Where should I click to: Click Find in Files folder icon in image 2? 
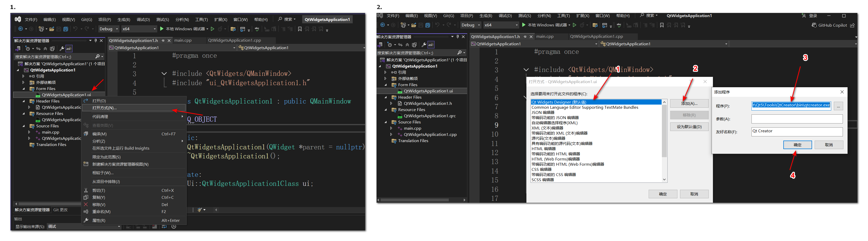pos(595,25)
